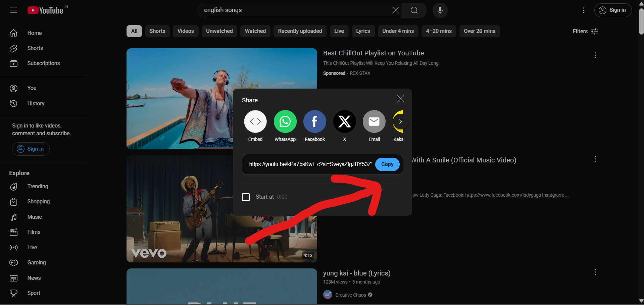Image resolution: width=644 pixels, height=305 pixels.
Task: Start voice search with microphone
Action: (440, 10)
